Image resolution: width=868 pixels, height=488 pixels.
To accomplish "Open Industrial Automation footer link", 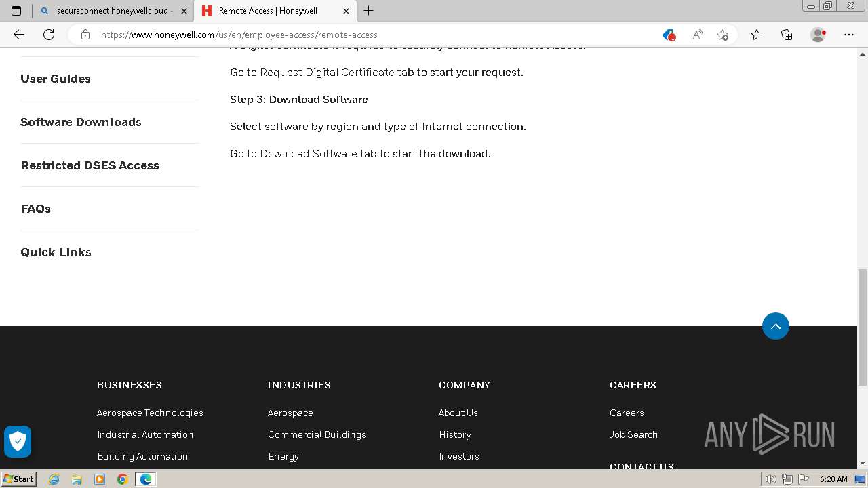I will coord(145,434).
